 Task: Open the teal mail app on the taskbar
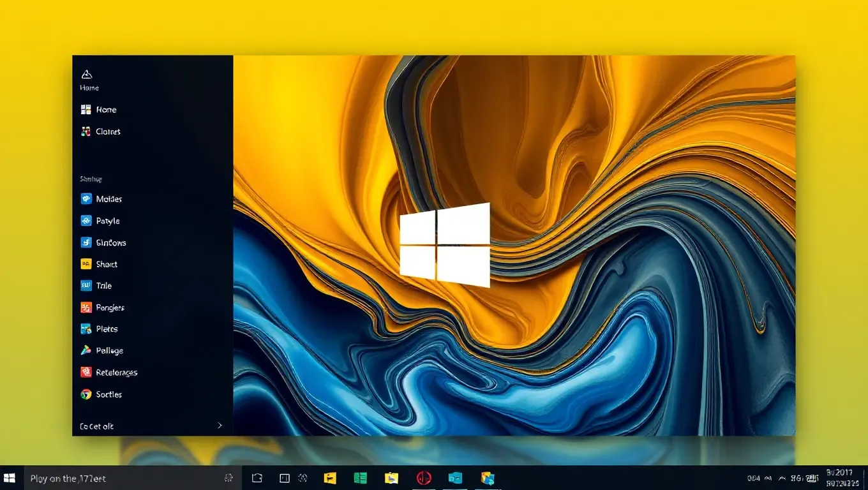click(x=455, y=478)
